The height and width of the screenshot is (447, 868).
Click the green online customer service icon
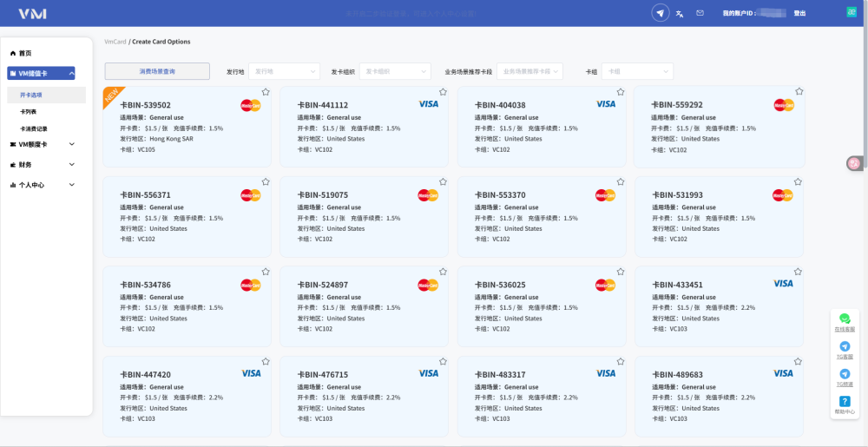click(845, 319)
